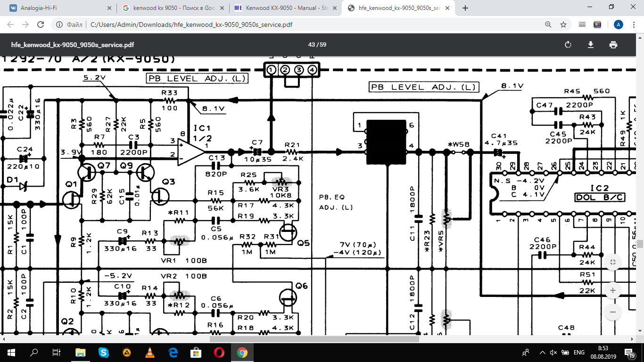
Task: Print the PDF document
Action: tap(613, 45)
